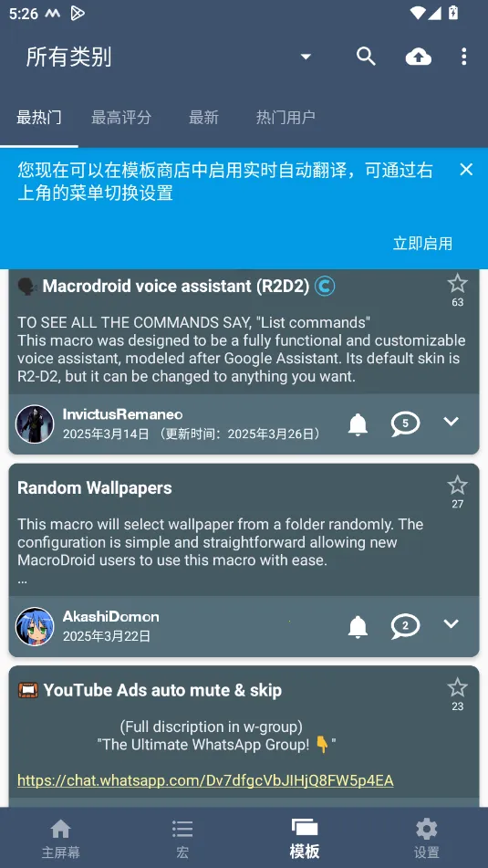
Task: Open comments on Macrodroid voice assistant macro
Action: click(x=405, y=424)
